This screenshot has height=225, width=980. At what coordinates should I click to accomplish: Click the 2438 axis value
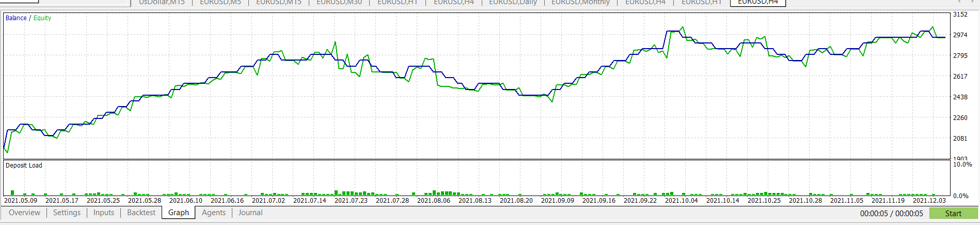(960, 97)
